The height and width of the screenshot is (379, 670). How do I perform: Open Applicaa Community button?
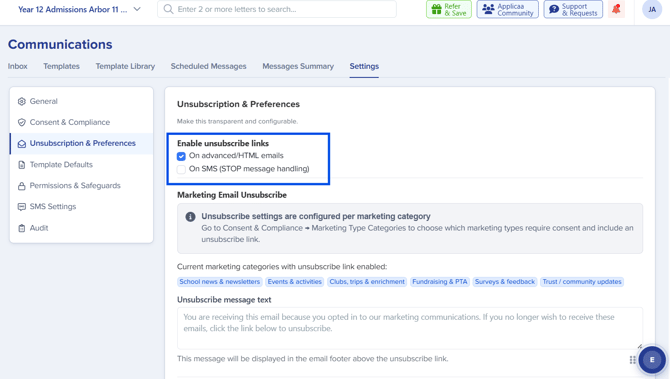pos(508,9)
